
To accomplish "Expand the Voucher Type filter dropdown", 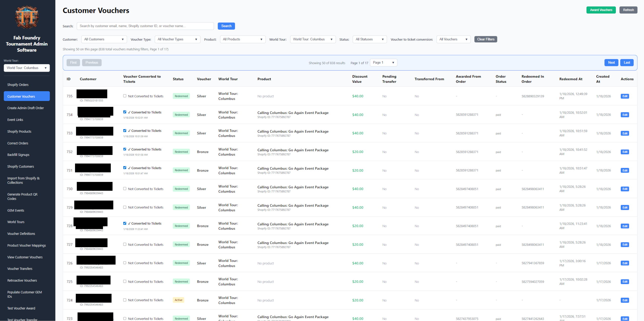I will (x=177, y=39).
